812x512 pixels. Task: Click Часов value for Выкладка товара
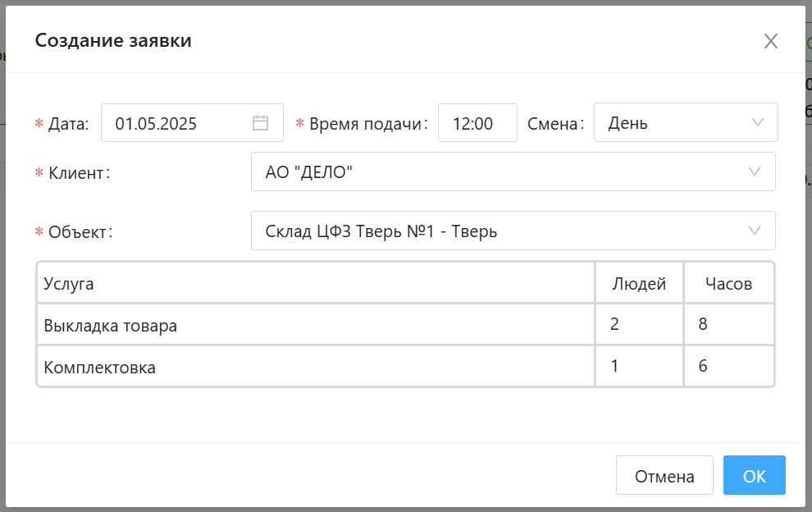pos(728,324)
